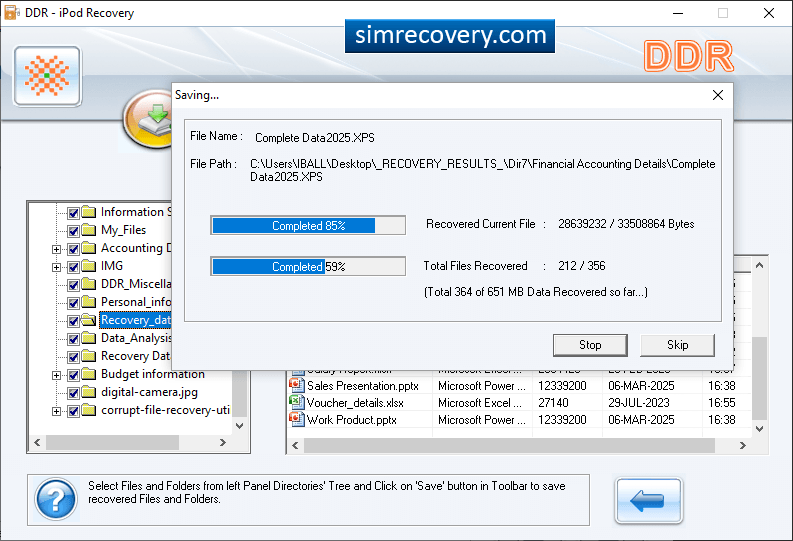Click file list scroll down arrow
This screenshot has height=541, width=793.
pyautogui.click(x=759, y=429)
